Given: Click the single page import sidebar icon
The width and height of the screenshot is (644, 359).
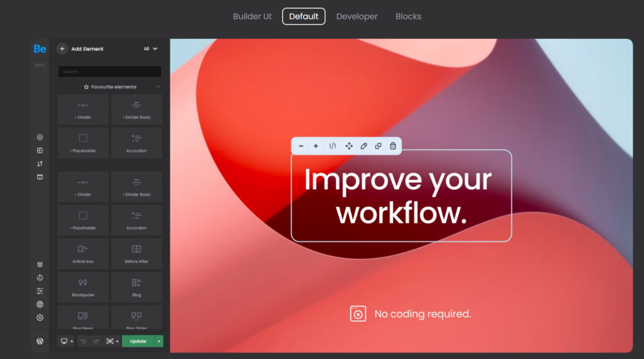Looking at the screenshot, I should [x=40, y=177].
